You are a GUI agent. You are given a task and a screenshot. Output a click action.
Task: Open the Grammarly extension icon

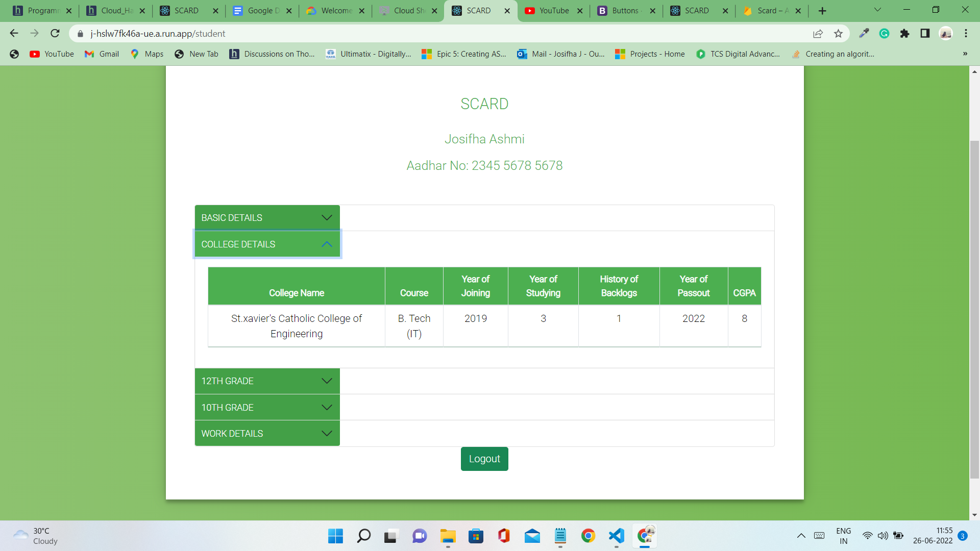(x=884, y=34)
